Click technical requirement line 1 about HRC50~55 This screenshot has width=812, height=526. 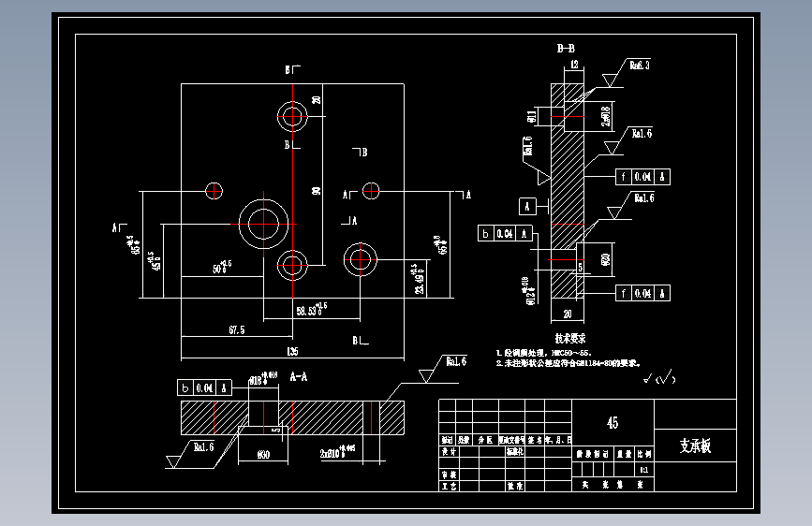coord(544,353)
